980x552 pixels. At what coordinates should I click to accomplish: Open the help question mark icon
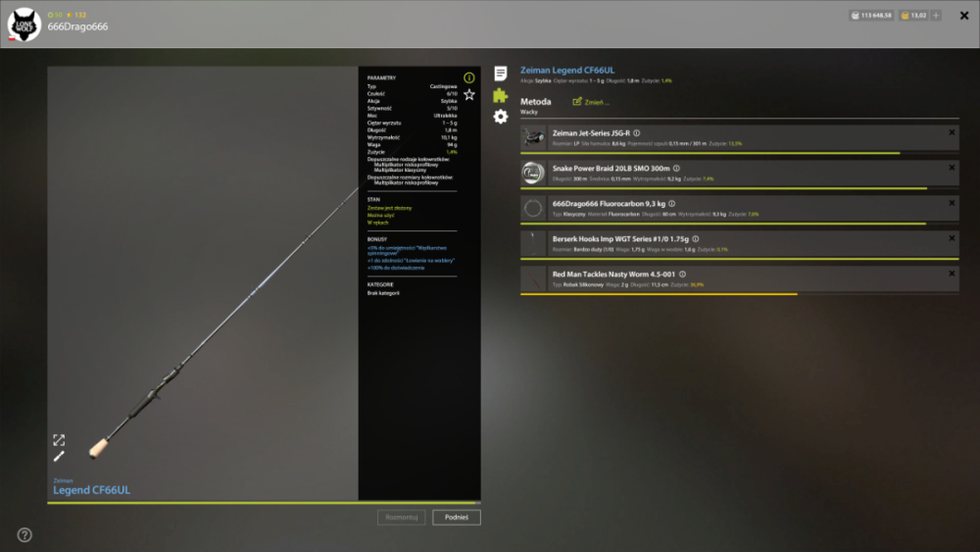tap(24, 535)
